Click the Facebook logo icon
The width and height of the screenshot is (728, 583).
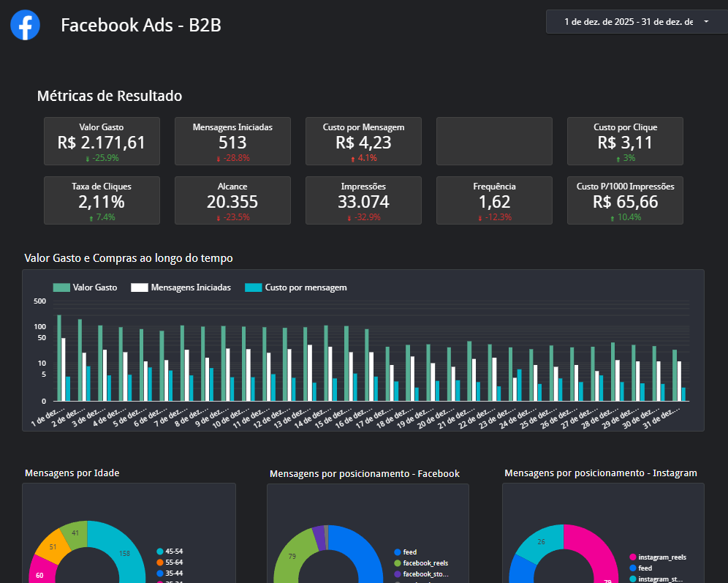[25, 25]
